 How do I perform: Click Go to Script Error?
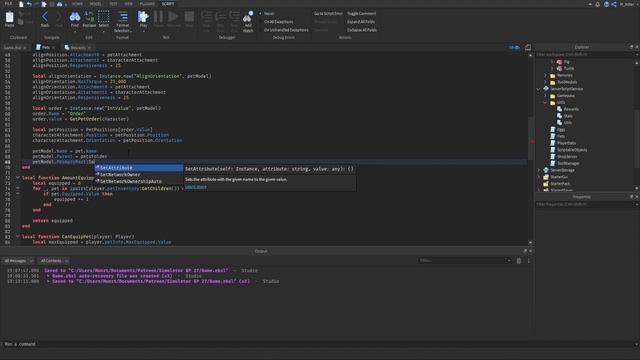[328, 13]
